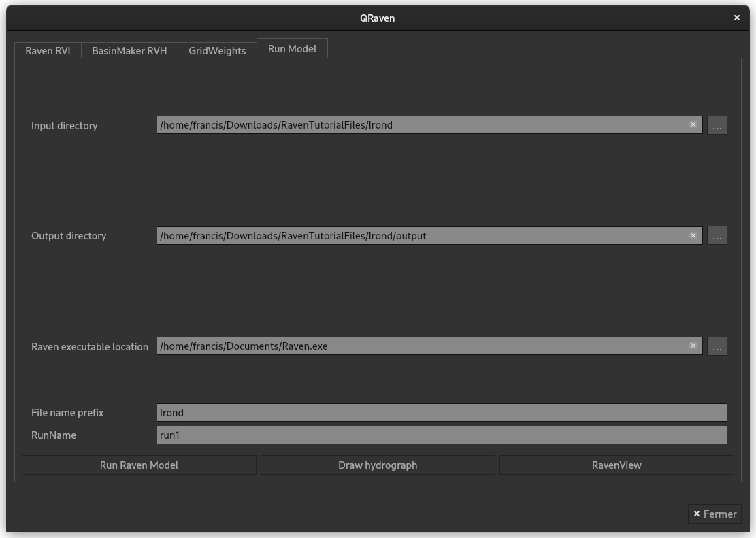
Task: Click the Fermer button
Action: (714, 514)
